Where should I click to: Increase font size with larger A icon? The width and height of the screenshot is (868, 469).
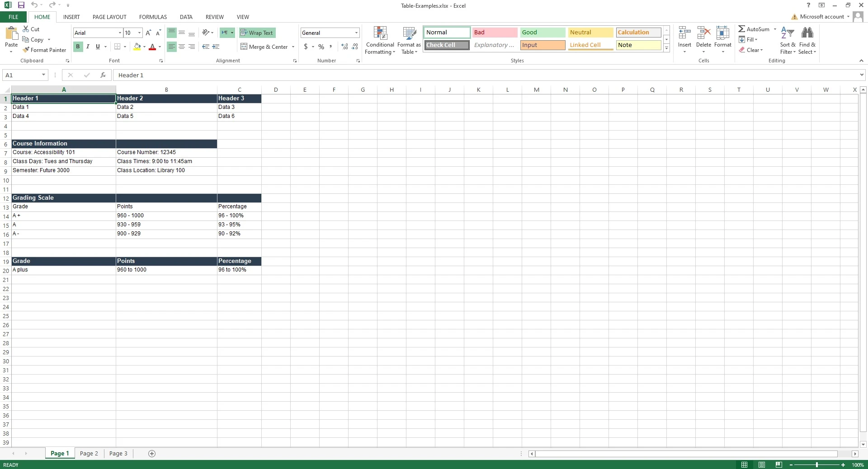click(148, 33)
